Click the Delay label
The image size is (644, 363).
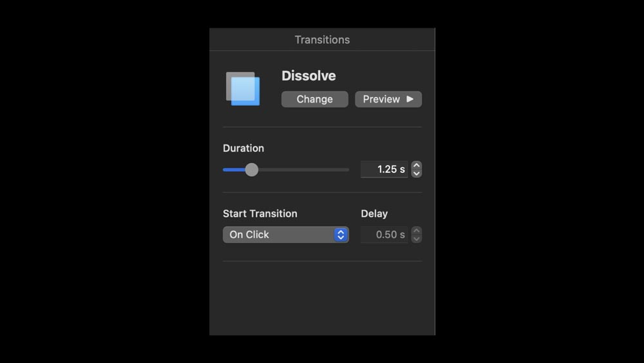pyautogui.click(x=374, y=213)
